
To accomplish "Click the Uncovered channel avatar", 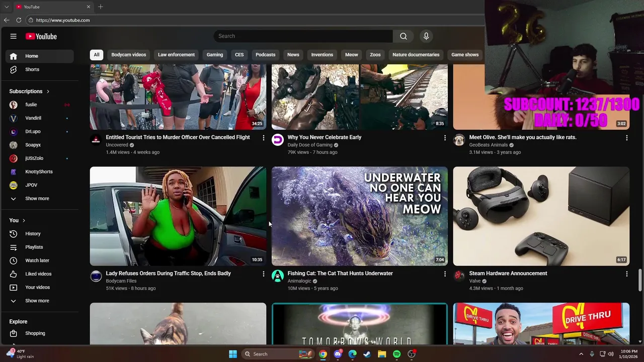I will point(96,140).
